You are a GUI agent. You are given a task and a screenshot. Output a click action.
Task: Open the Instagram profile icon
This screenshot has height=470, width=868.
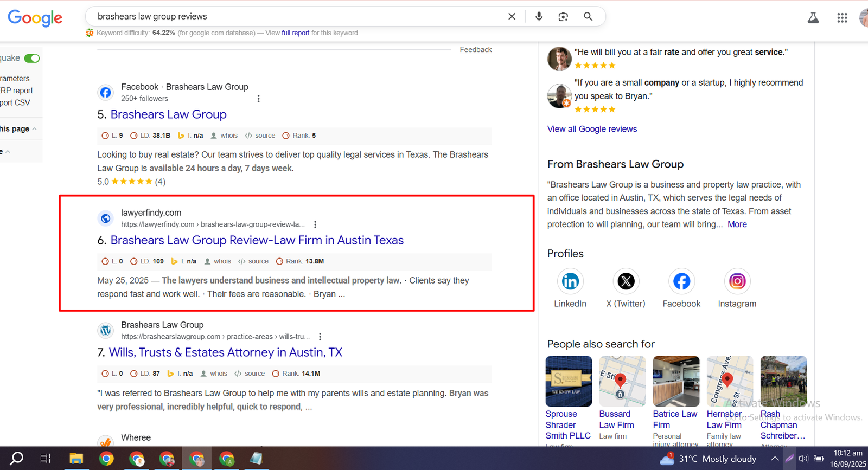coord(737,281)
